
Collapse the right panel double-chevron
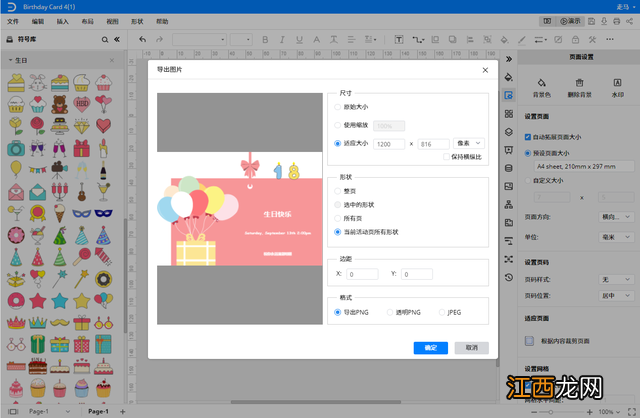(509, 59)
